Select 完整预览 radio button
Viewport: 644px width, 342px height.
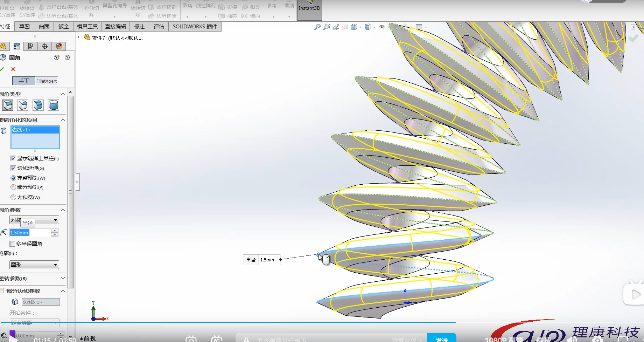tap(13, 178)
